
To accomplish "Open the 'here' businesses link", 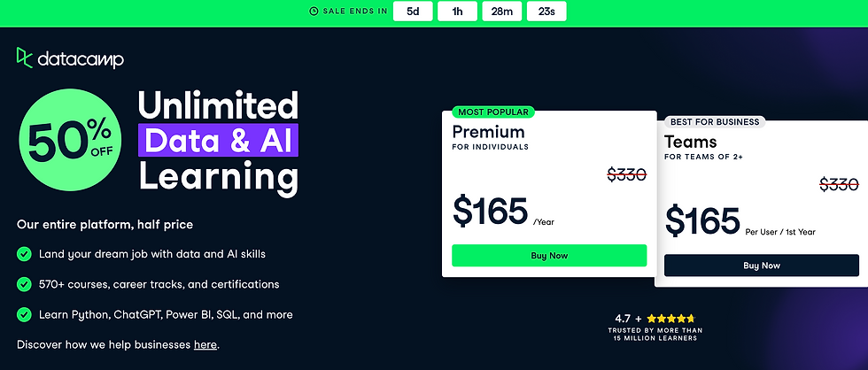I will (205, 344).
